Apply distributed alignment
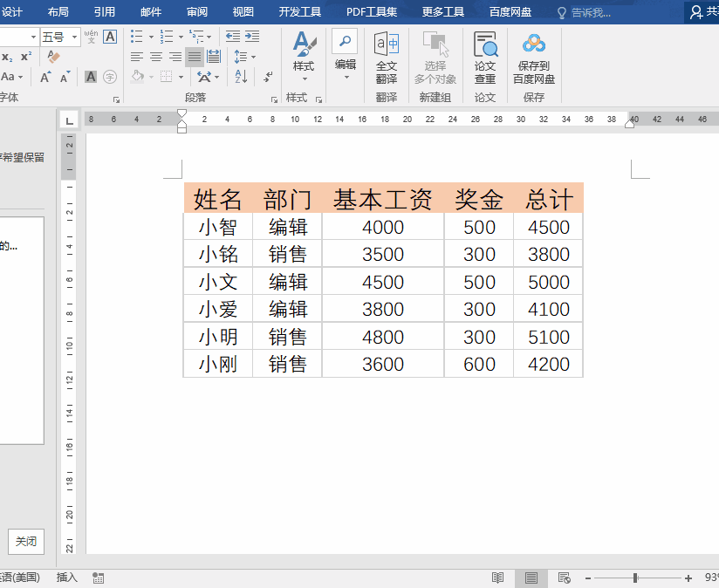Image resolution: width=719 pixels, height=588 pixels. [x=214, y=57]
